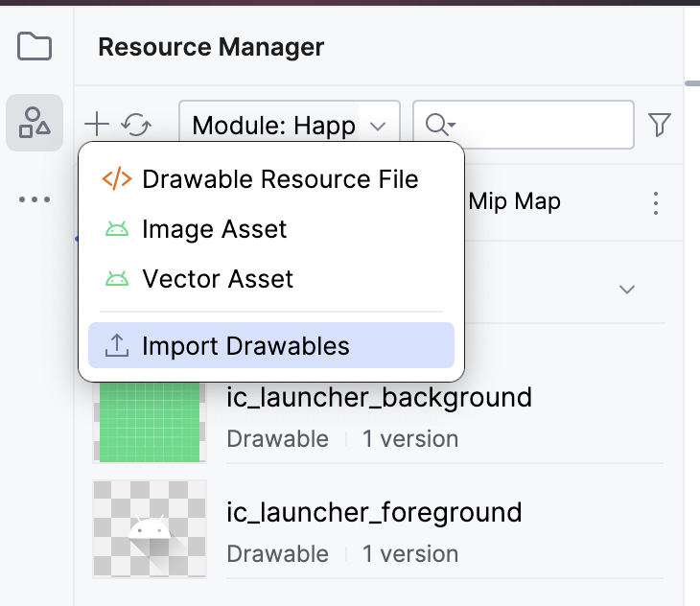The height and width of the screenshot is (606, 700).
Task: Click the ic_launcher_background resource name
Action: [x=379, y=397]
